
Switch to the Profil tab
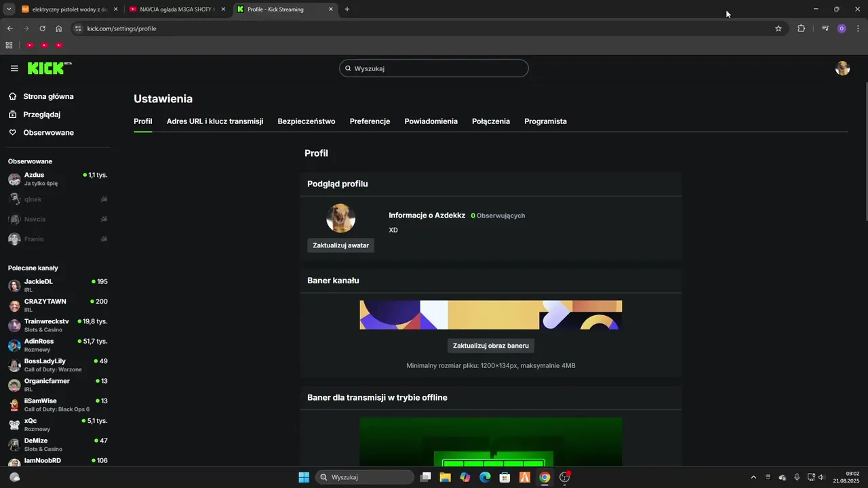[x=143, y=121]
